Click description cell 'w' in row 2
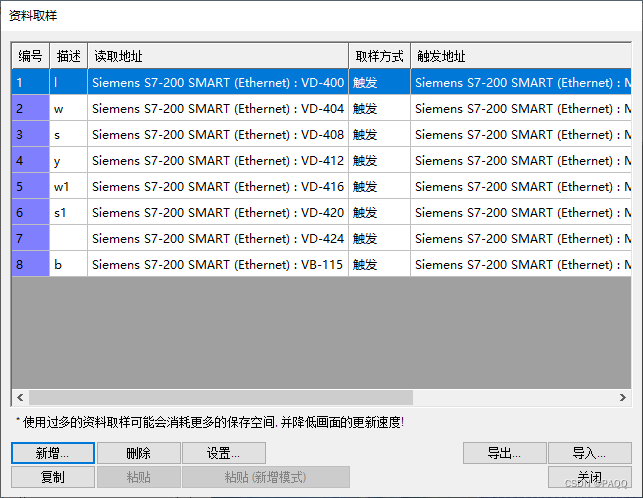Viewport: 643px width, 498px height. point(68,108)
